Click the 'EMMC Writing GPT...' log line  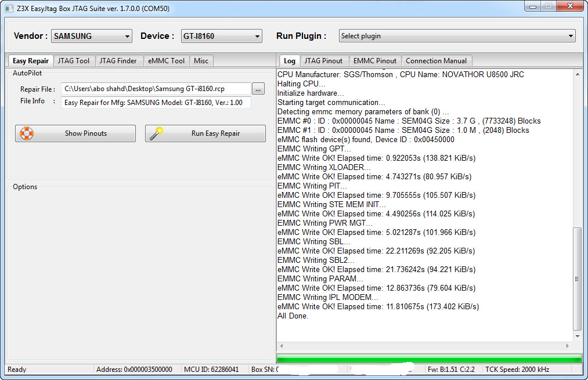[x=314, y=149]
